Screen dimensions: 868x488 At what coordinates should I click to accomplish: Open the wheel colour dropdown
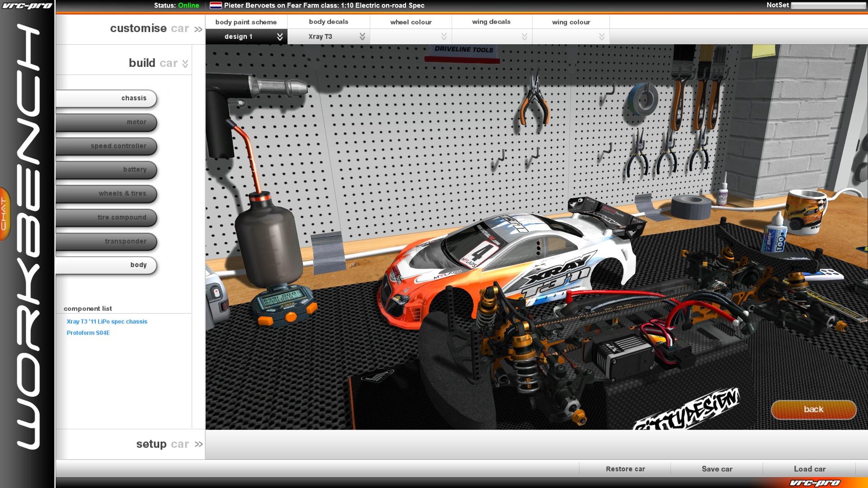tap(410, 36)
